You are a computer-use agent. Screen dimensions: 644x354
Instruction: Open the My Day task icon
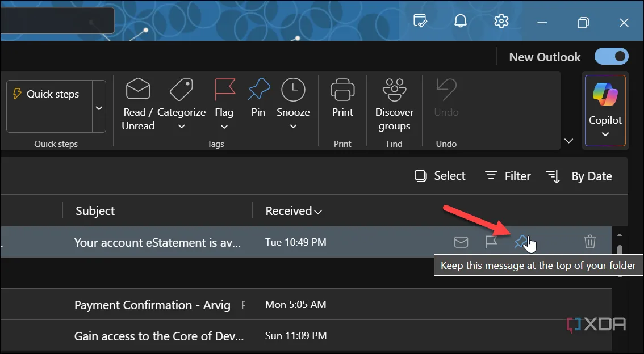point(420,22)
